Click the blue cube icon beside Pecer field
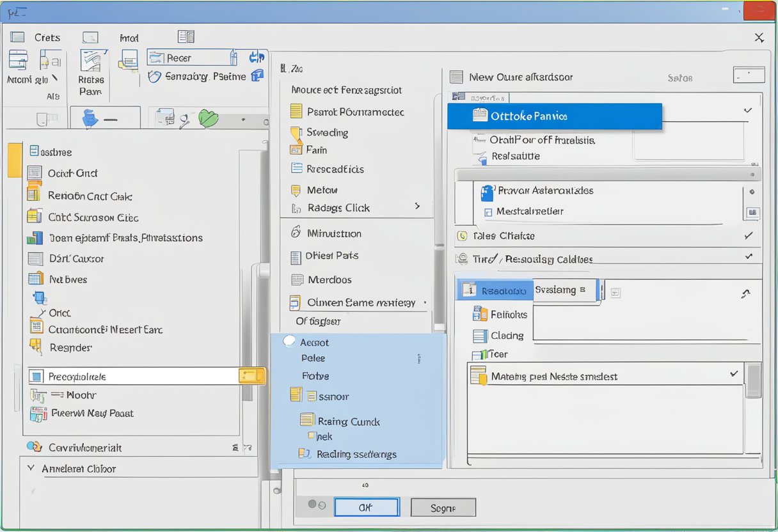778x532 pixels. click(x=257, y=75)
